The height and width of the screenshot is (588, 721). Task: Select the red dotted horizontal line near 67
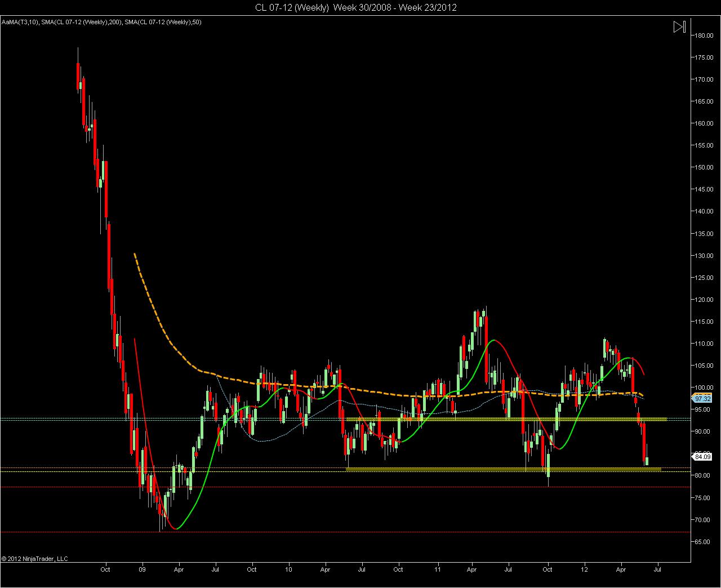point(345,532)
